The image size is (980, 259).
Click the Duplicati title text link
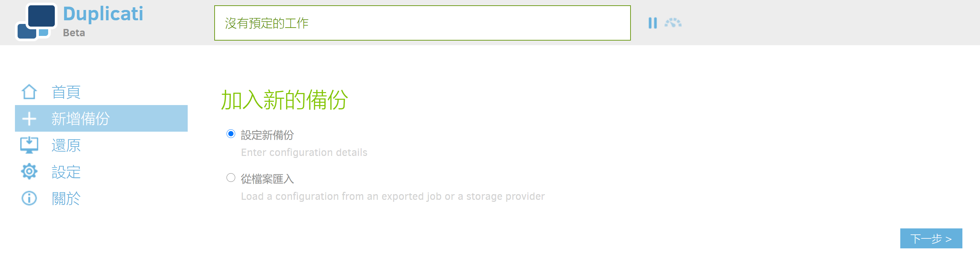click(x=103, y=14)
